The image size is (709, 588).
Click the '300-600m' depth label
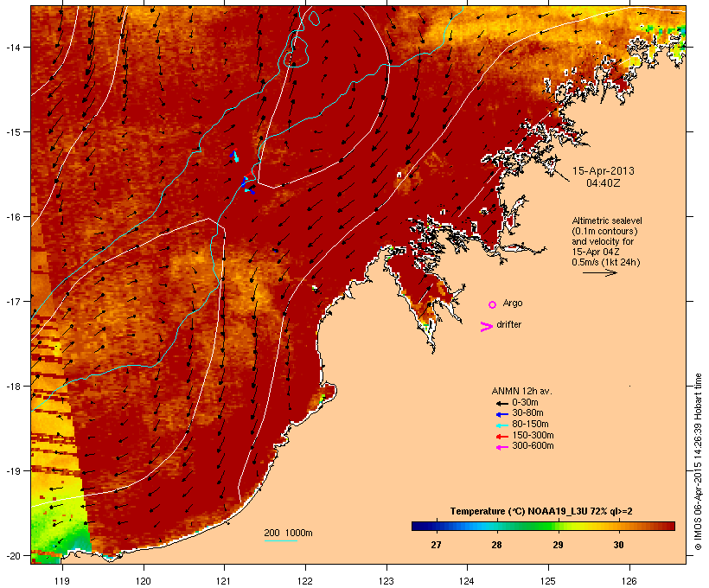pos(533,446)
